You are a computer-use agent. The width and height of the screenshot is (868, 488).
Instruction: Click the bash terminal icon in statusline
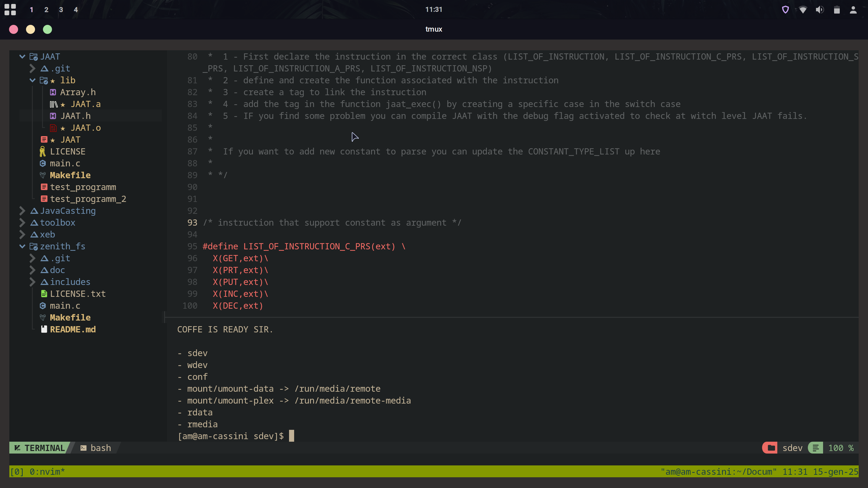pos(84,448)
